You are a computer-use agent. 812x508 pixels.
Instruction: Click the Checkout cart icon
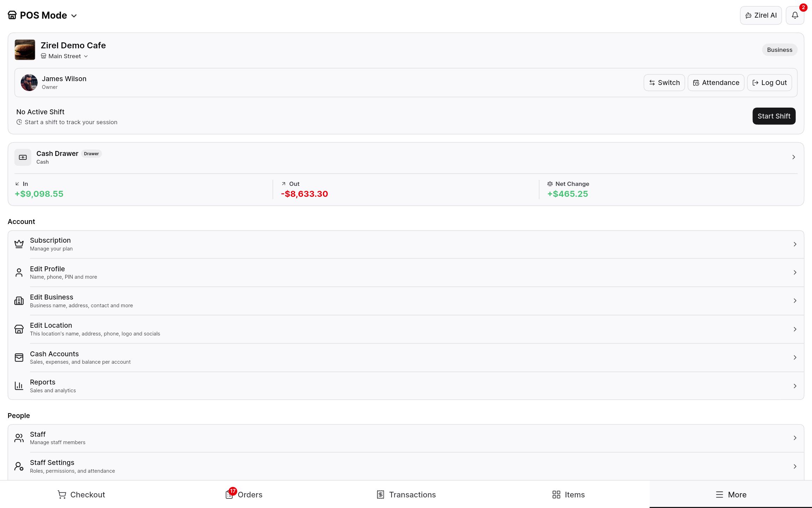(62, 495)
